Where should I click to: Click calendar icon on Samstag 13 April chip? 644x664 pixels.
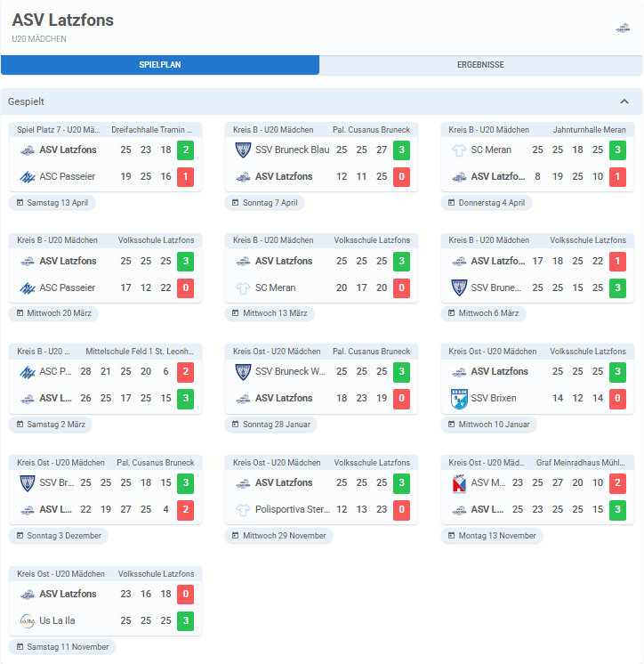pyautogui.click(x=19, y=203)
